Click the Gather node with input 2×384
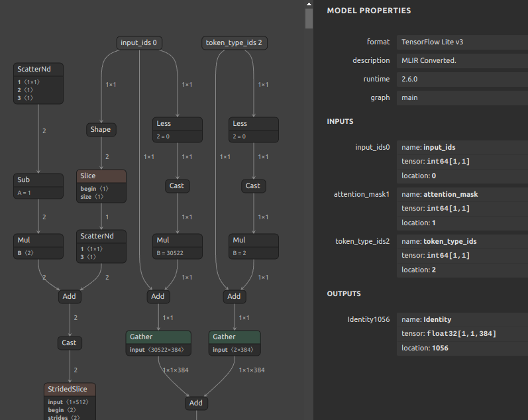Screen dimensions: 528x420 tap(235, 343)
